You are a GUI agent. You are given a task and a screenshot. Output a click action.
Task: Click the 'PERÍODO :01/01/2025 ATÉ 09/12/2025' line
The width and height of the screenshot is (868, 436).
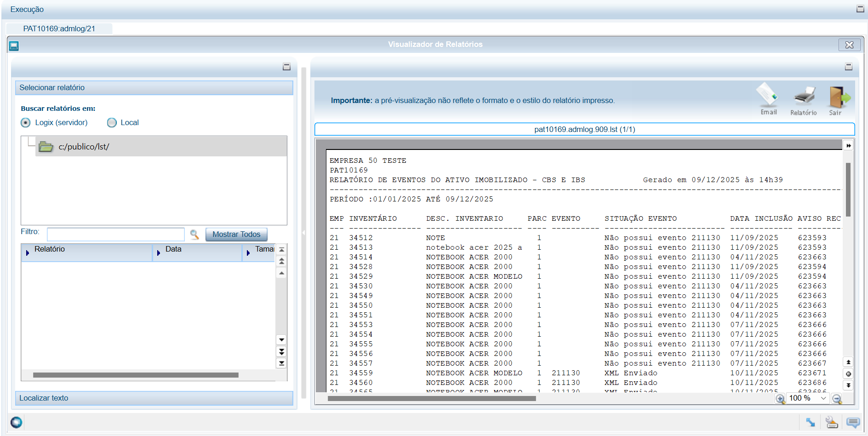tap(411, 199)
